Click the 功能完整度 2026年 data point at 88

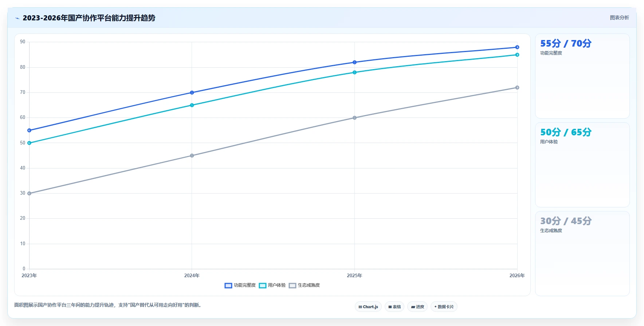point(517,47)
